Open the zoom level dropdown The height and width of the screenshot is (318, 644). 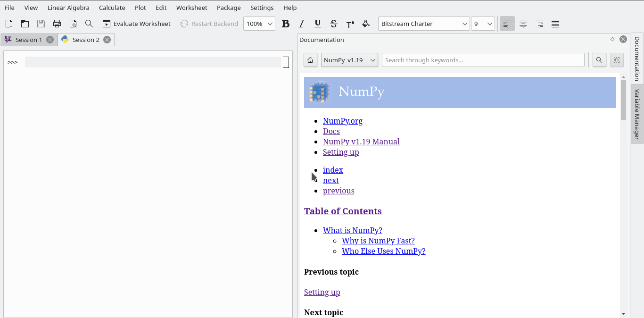pos(259,24)
